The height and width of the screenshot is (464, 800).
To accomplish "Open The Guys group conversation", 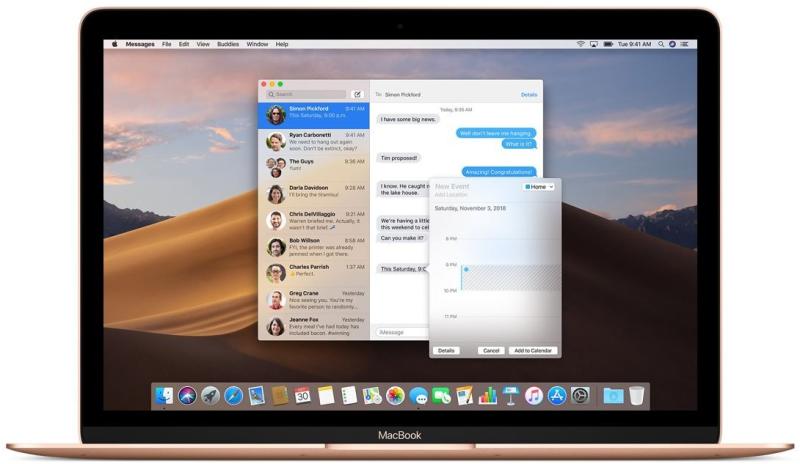I will (x=314, y=168).
